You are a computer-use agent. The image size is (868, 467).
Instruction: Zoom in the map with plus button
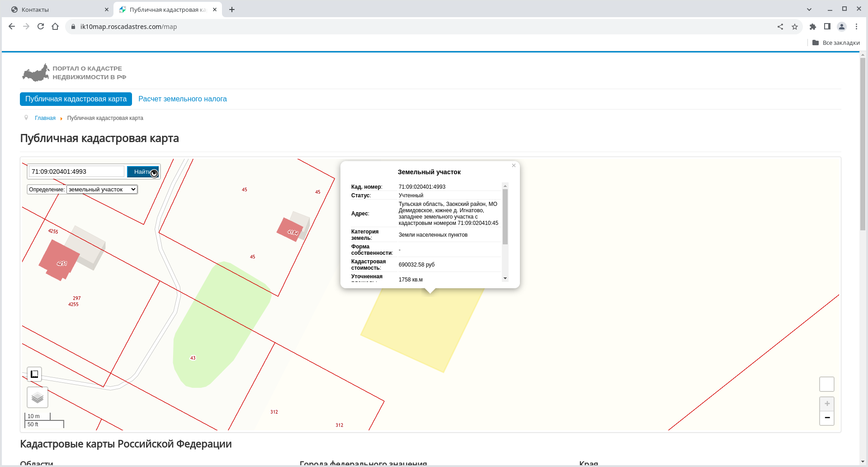tap(827, 404)
